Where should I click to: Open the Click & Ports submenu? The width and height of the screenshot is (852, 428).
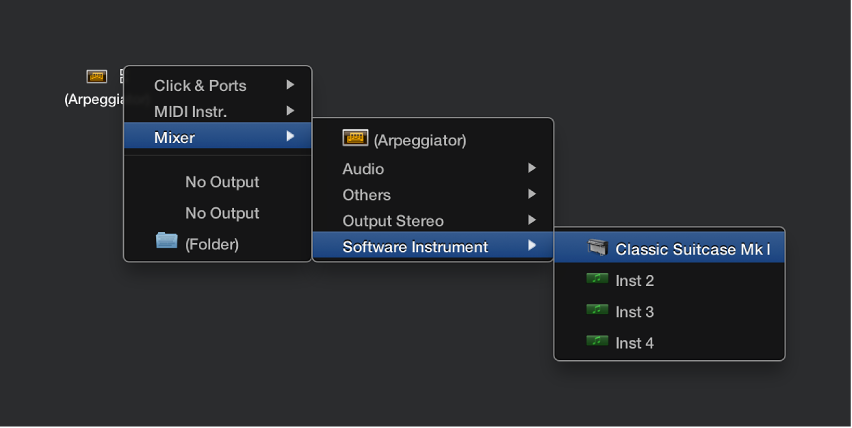[x=218, y=85]
